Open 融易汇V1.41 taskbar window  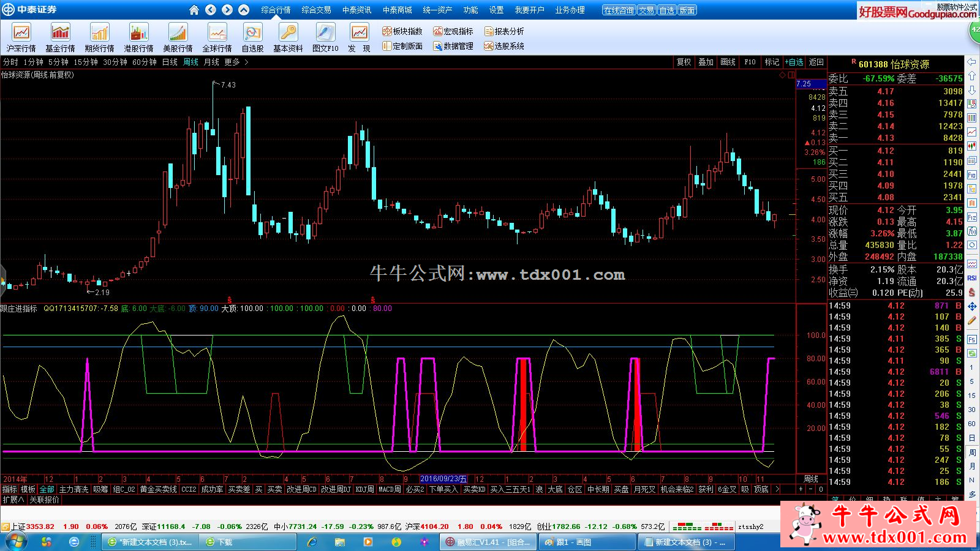tap(489, 542)
